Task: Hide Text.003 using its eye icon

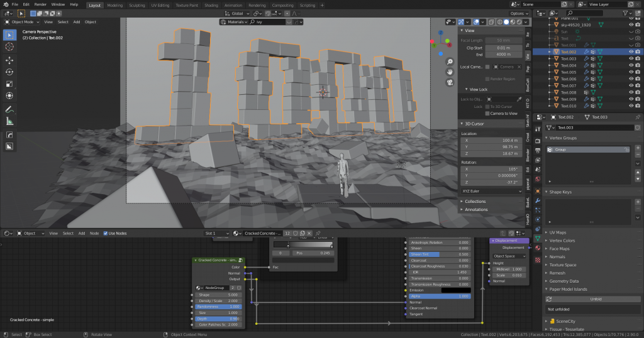Action: pos(631,58)
